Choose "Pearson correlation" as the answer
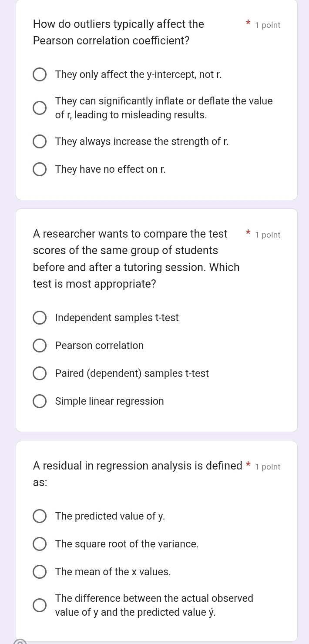This screenshot has height=644, width=309. coord(40,345)
